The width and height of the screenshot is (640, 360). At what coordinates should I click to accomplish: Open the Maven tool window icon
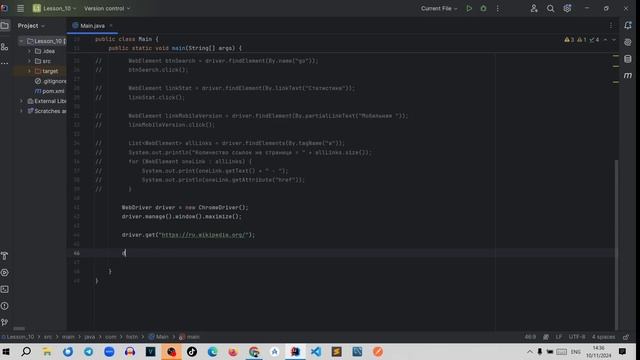point(628,76)
